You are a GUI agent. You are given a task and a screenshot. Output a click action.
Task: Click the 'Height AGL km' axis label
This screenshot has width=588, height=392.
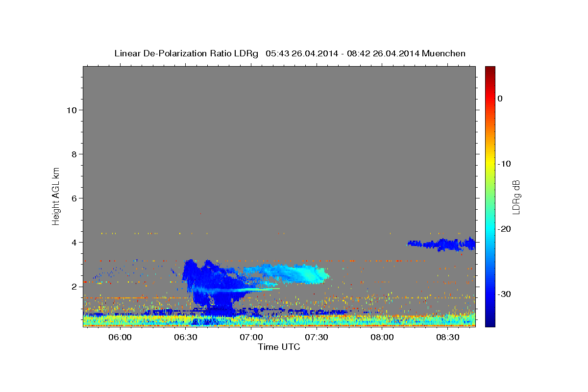56,196
